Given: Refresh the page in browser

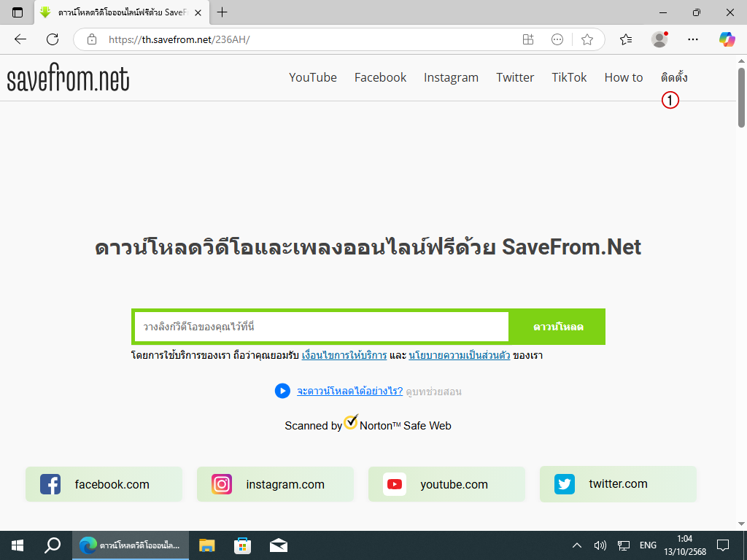Looking at the screenshot, I should tap(53, 39).
